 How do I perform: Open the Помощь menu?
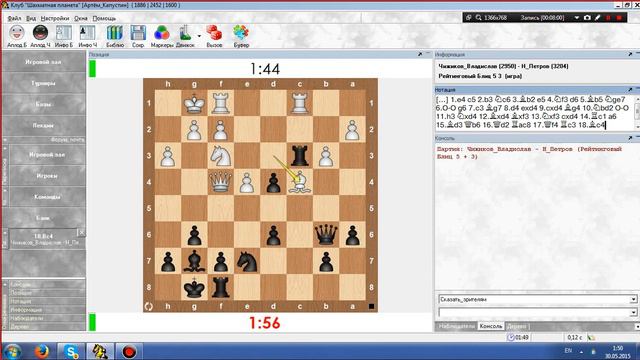click(104, 18)
